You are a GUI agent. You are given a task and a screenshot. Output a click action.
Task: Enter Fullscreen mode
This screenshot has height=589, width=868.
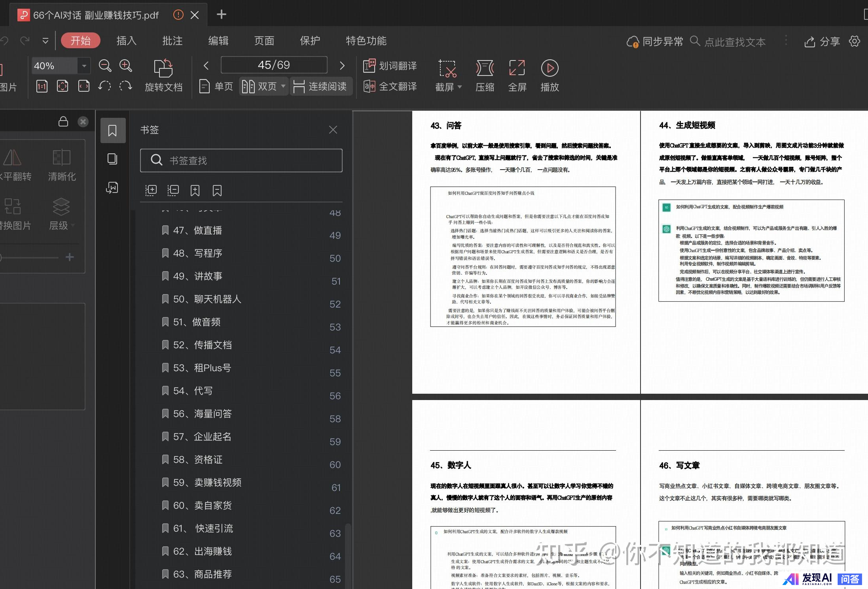tap(517, 68)
